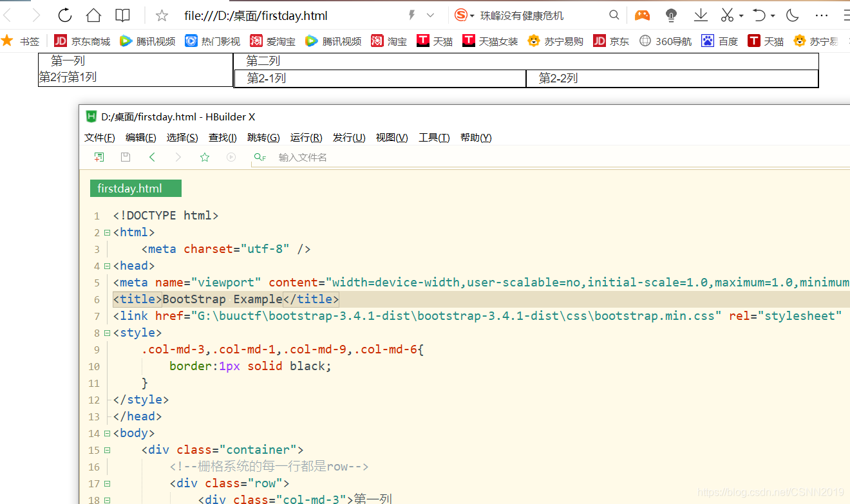The image size is (850, 504).
Task: Open the 工具(T) menu in HBuilder X
Action: pos(434,137)
